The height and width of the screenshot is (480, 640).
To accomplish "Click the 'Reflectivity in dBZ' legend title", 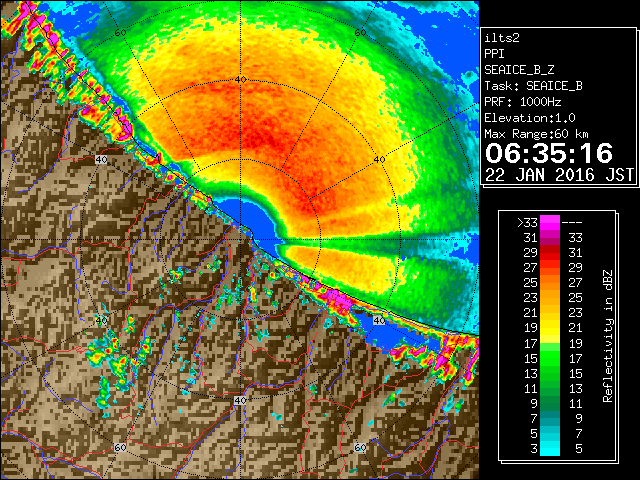I will 607,336.
